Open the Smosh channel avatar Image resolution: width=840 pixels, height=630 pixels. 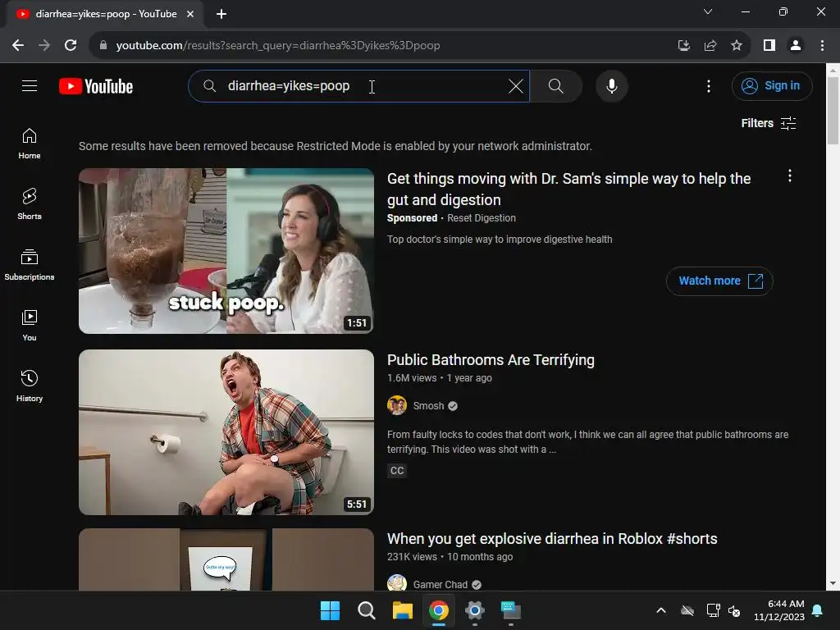397,405
